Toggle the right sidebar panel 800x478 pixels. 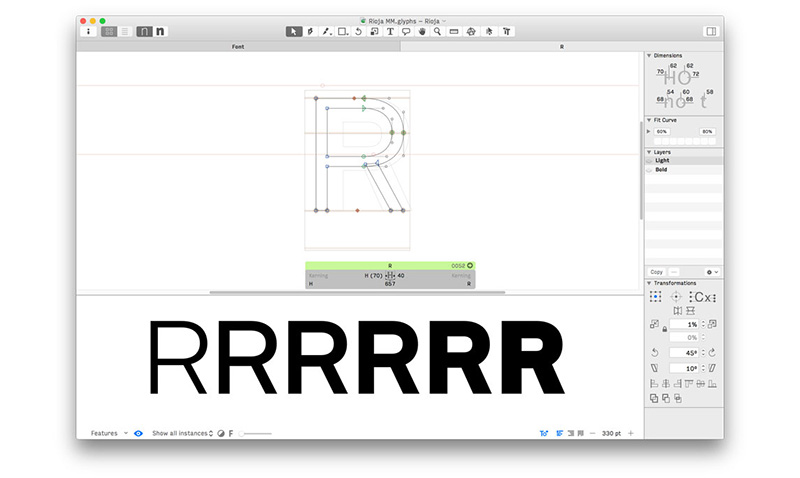[711, 32]
